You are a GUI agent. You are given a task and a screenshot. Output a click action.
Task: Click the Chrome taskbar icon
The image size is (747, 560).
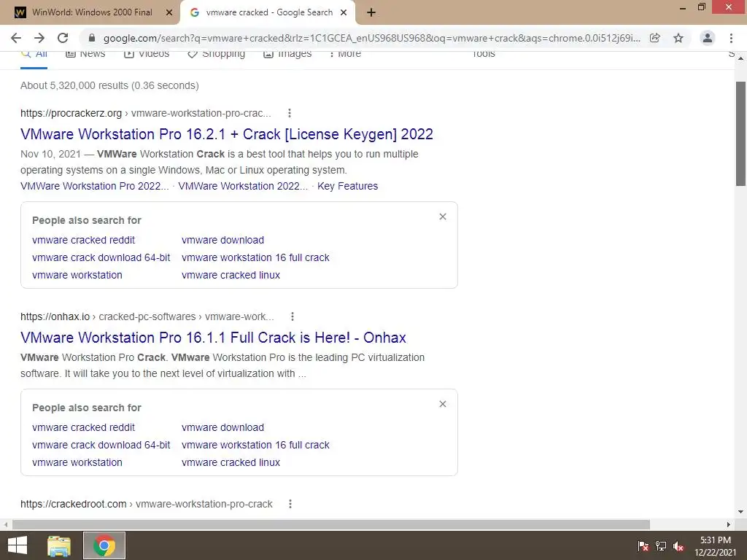[104, 545]
